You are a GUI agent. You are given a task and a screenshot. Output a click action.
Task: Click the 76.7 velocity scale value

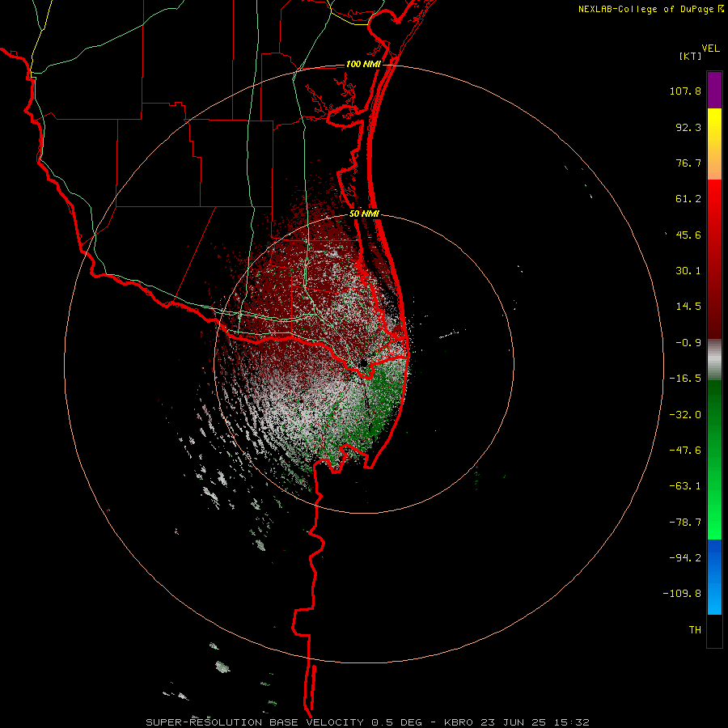pyautogui.click(x=688, y=163)
